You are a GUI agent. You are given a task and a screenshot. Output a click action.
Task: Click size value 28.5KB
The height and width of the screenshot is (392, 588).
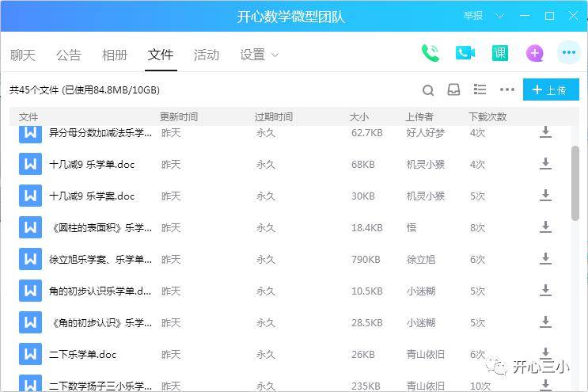366,322
